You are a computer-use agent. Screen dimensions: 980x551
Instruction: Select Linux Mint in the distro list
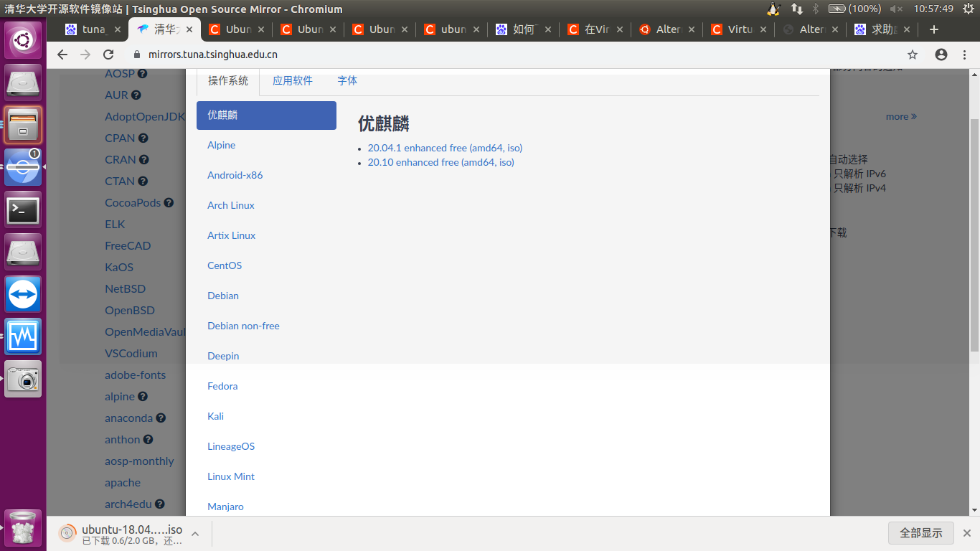[266, 476]
